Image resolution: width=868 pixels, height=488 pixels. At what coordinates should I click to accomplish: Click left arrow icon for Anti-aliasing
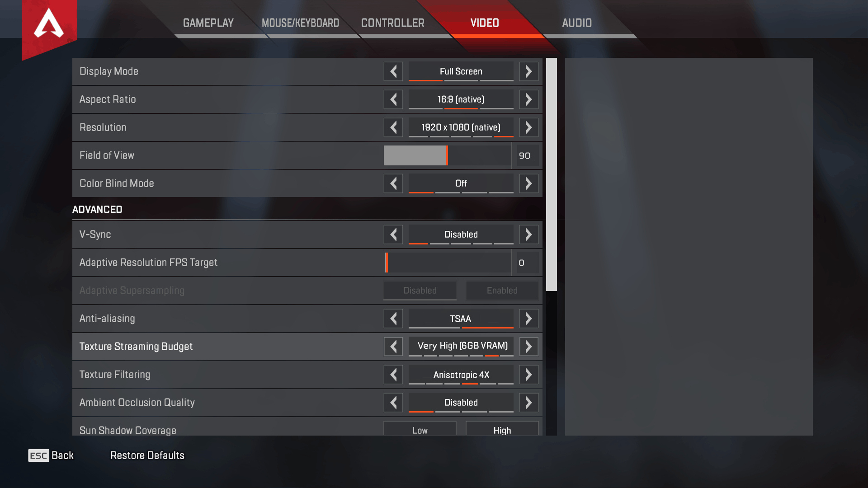[x=393, y=318]
